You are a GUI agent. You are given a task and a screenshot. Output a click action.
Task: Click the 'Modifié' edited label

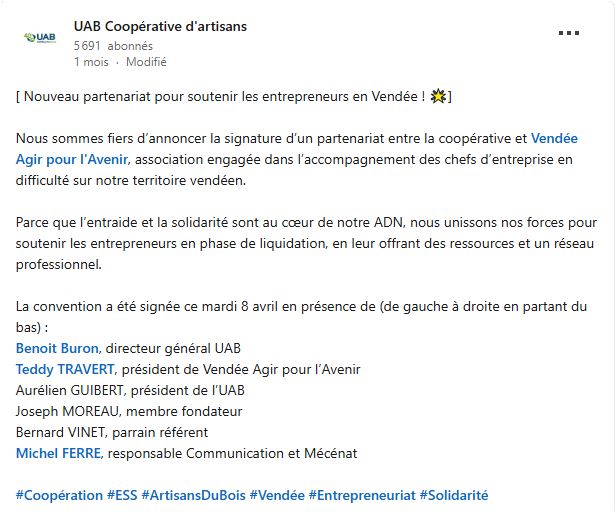point(146,62)
